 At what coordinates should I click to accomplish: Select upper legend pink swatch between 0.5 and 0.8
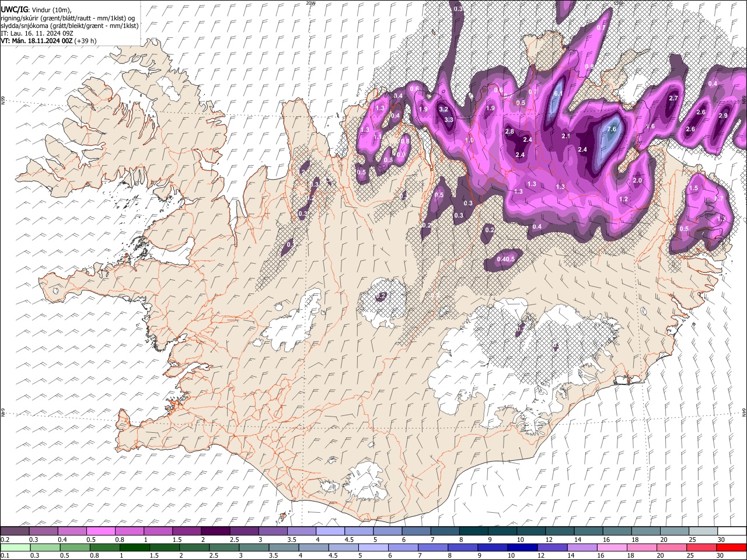point(100,531)
